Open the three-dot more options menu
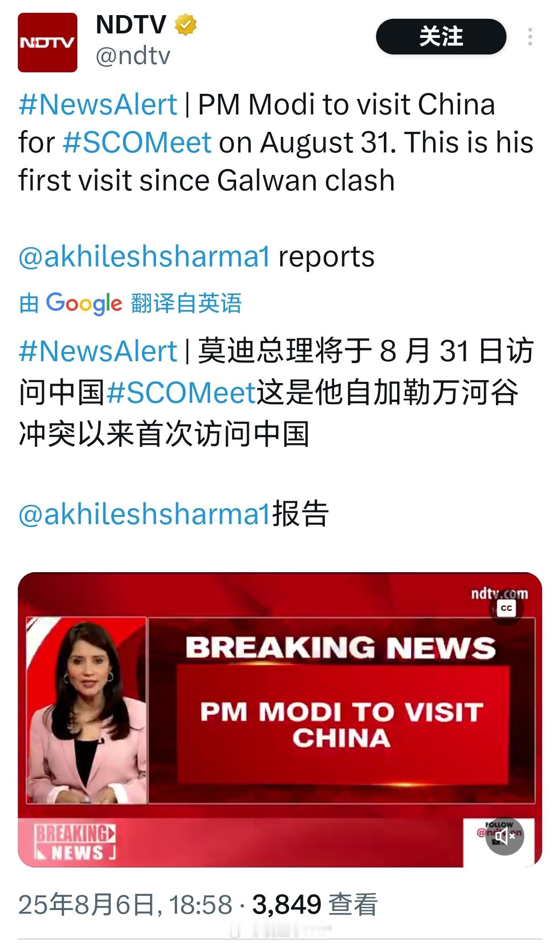Screen dimensions: 560x943 tap(530, 37)
